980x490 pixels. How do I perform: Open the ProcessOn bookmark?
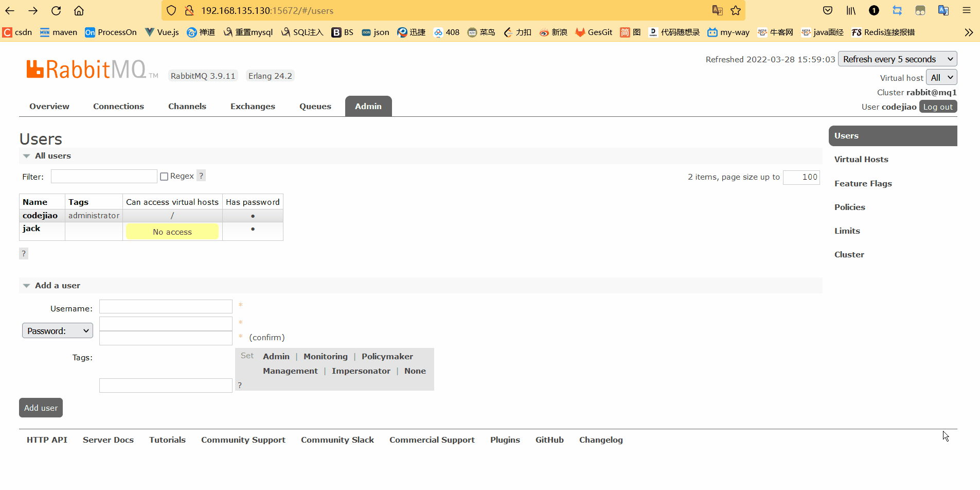pos(111,32)
